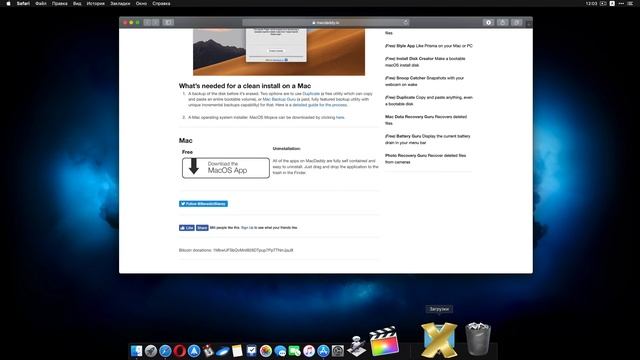Open Install Disk Creator sidebar link
Viewport: 640px width, 360px height.
(425, 62)
